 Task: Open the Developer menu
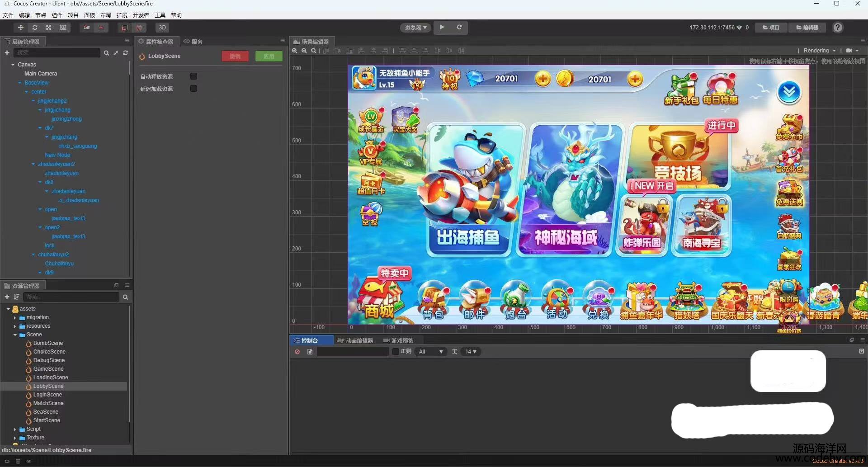click(x=141, y=15)
